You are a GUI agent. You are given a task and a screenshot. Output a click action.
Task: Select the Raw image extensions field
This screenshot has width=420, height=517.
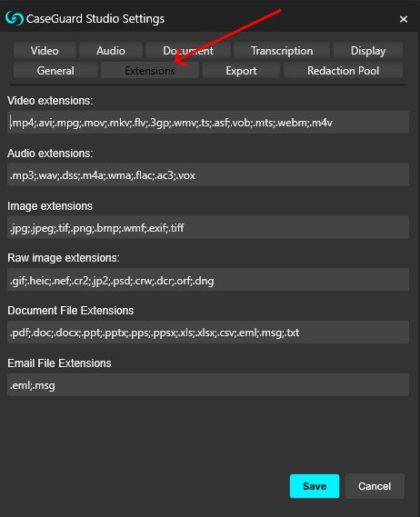tap(208, 280)
